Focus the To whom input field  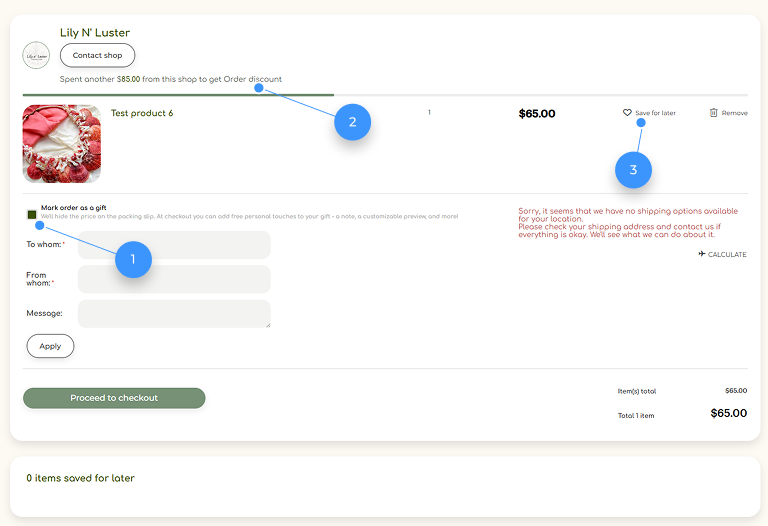(174, 245)
